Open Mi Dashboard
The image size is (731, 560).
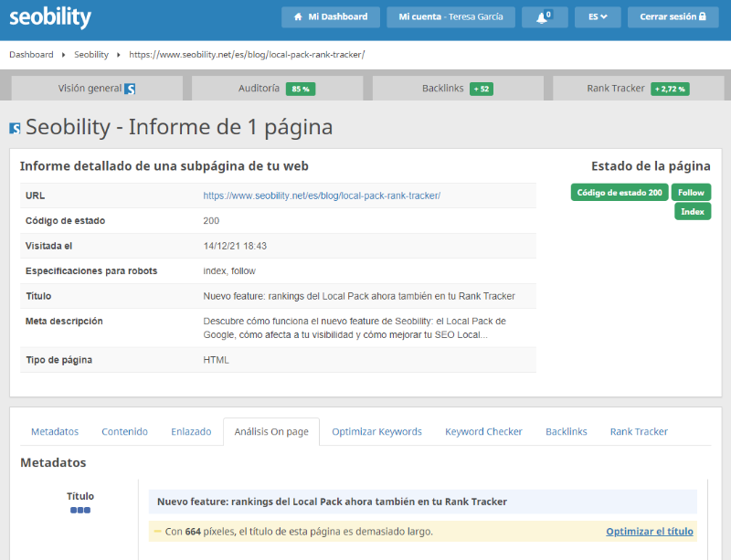coord(331,17)
